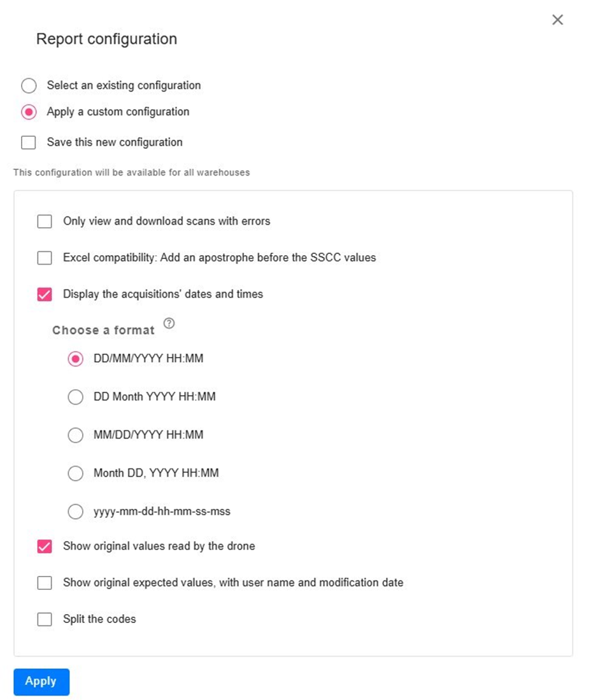Choose Apply a custom configuration
Image resolution: width=591 pixels, height=700 pixels.
coord(29,111)
